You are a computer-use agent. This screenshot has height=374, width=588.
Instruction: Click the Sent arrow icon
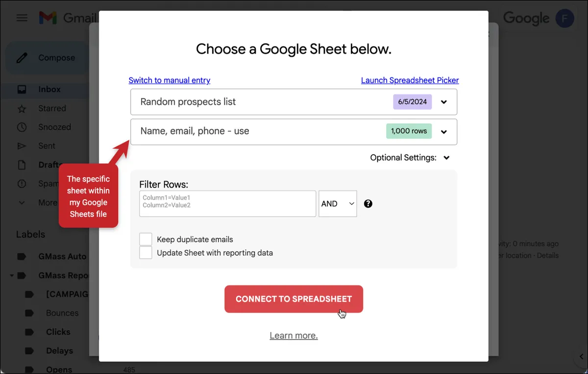coord(22,146)
